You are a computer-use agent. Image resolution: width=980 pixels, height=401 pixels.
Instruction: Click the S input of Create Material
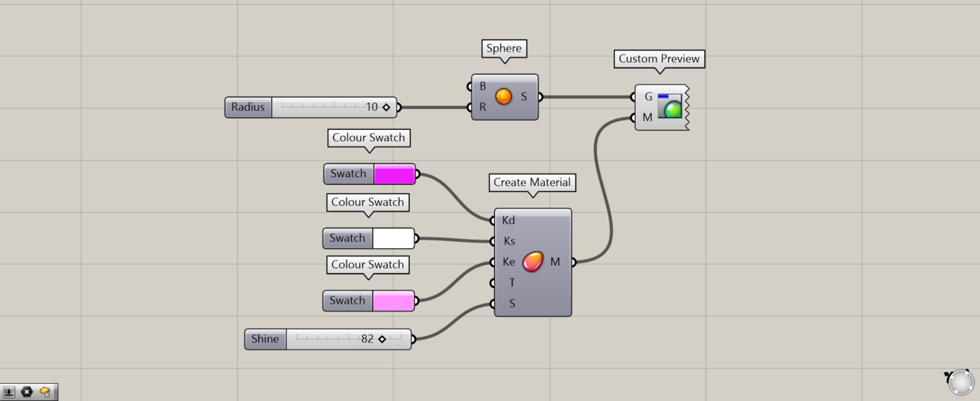pos(512,303)
